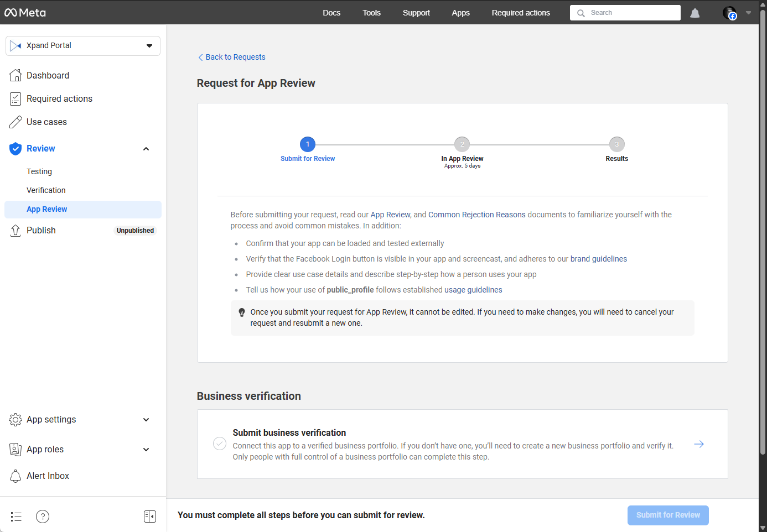Open the Xpand Portal app selector dropdown
This screenshot has width=767, height=532.
click(83, 46)
